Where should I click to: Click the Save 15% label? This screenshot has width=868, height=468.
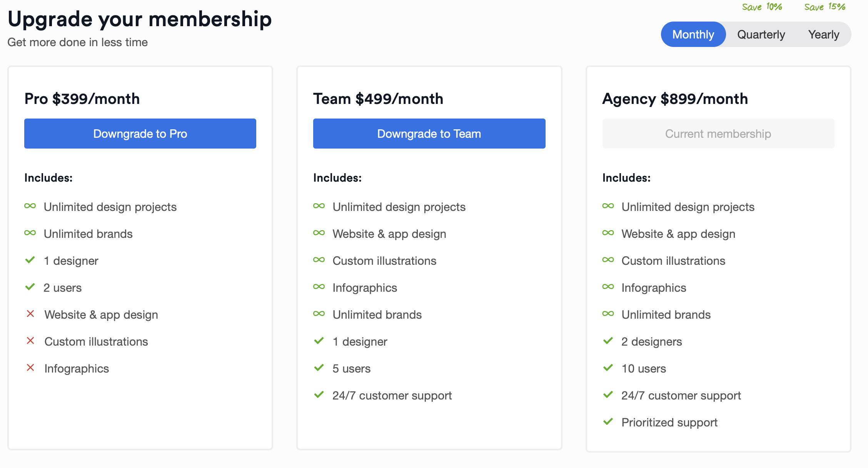pos(825,7)
